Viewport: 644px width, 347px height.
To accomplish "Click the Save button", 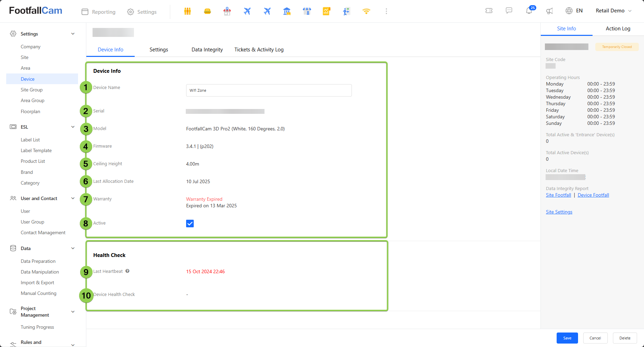I will point(567,338).
